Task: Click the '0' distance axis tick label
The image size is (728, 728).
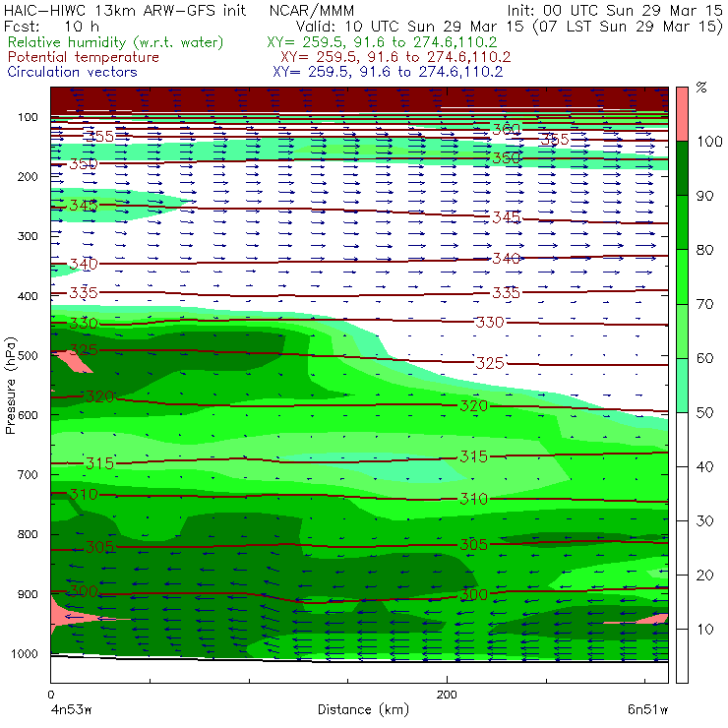Action: pyautogui.click(x=51, y=695)
